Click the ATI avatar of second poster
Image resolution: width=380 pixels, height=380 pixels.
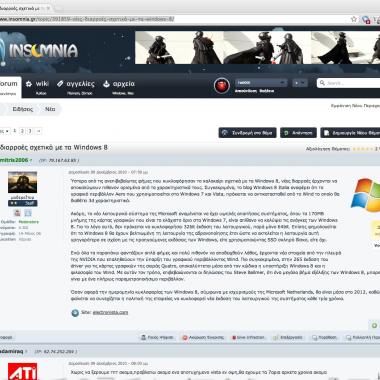[x=22, y=371]
